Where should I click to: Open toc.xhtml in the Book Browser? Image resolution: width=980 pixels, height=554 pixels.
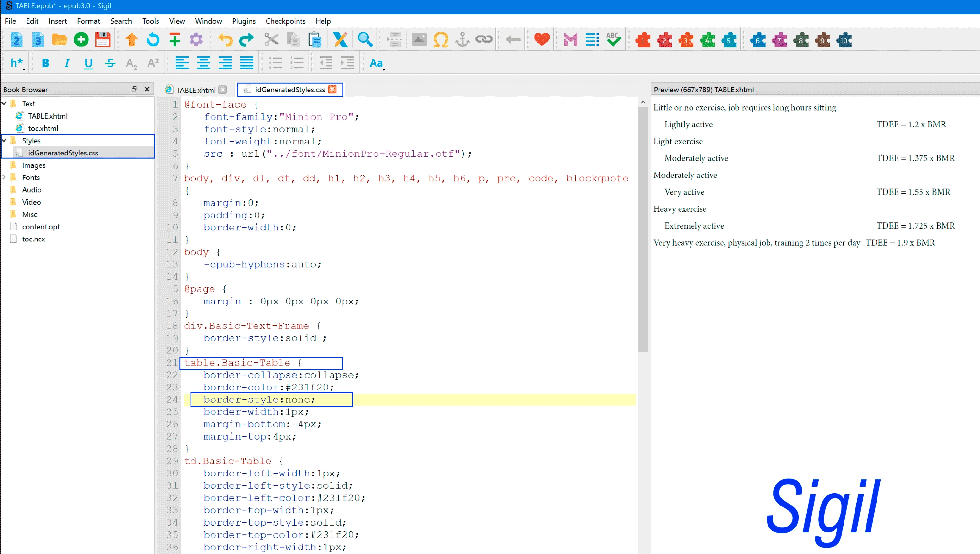(43, 128)
